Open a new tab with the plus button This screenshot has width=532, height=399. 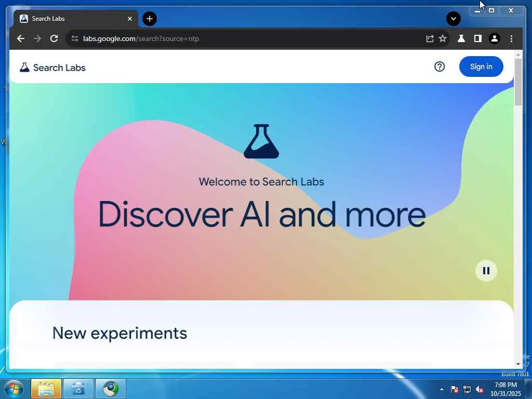click(150, 19)
